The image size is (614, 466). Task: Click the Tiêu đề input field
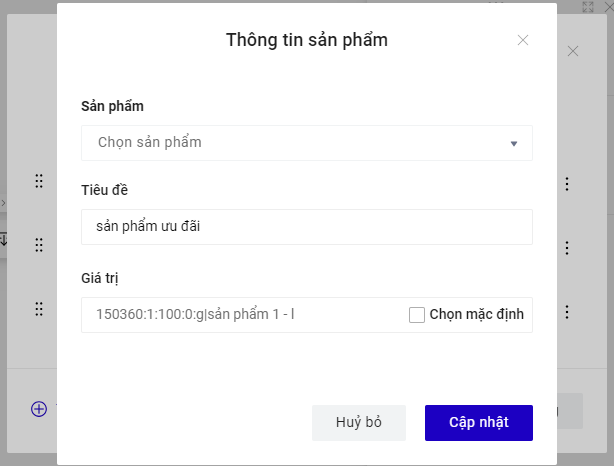coord(306,227)
